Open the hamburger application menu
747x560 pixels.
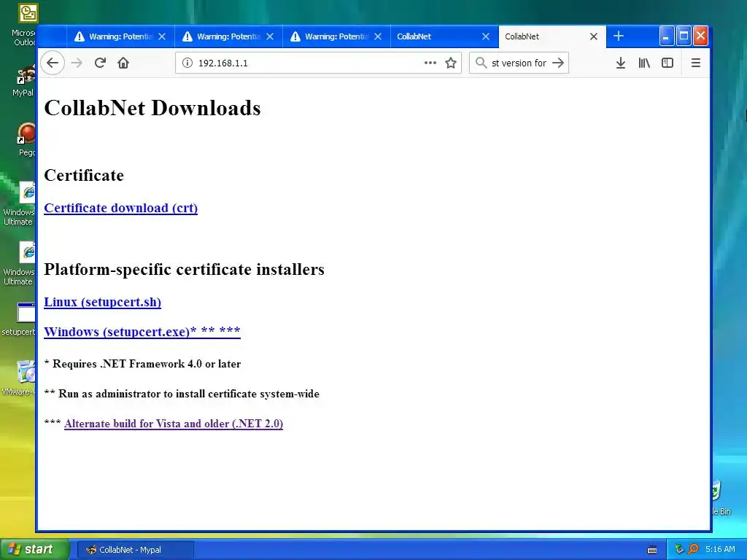click(x=695, y=63)
